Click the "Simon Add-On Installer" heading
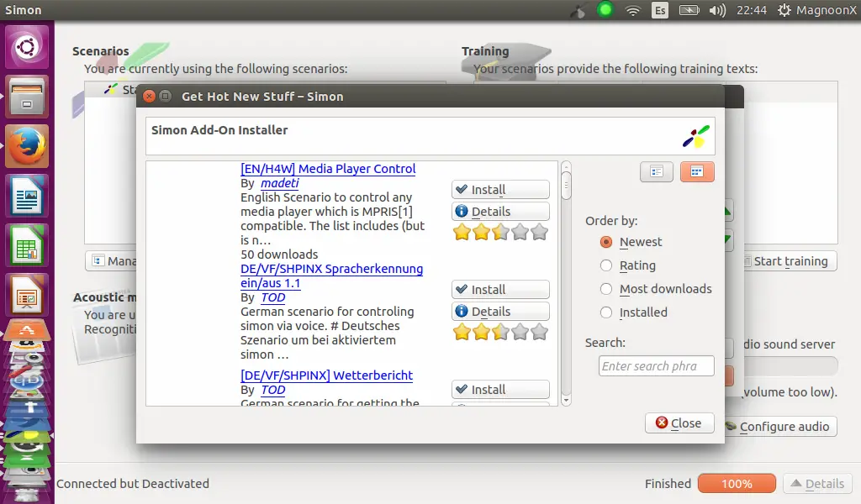The width and height of the screenshot is (861, 504). 219,130
